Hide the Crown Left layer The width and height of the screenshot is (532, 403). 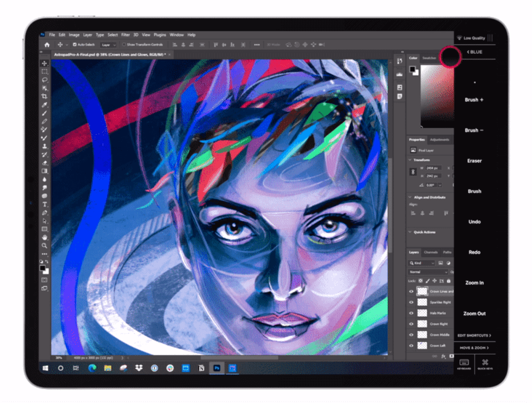tap(411, 346)
